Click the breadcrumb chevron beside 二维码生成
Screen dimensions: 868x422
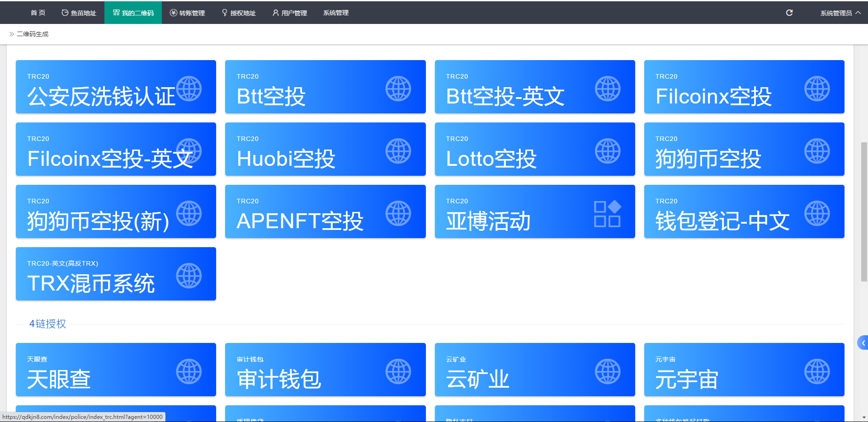(x=11, y=34)
